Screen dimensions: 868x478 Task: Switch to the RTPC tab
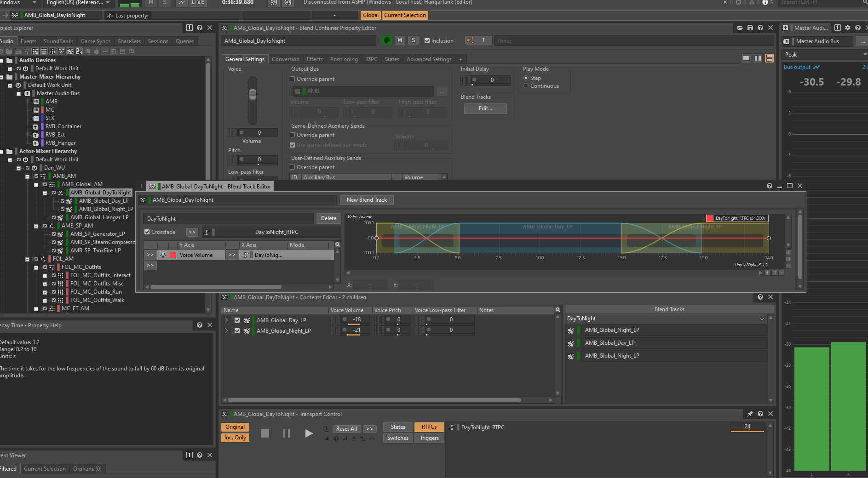371,59
